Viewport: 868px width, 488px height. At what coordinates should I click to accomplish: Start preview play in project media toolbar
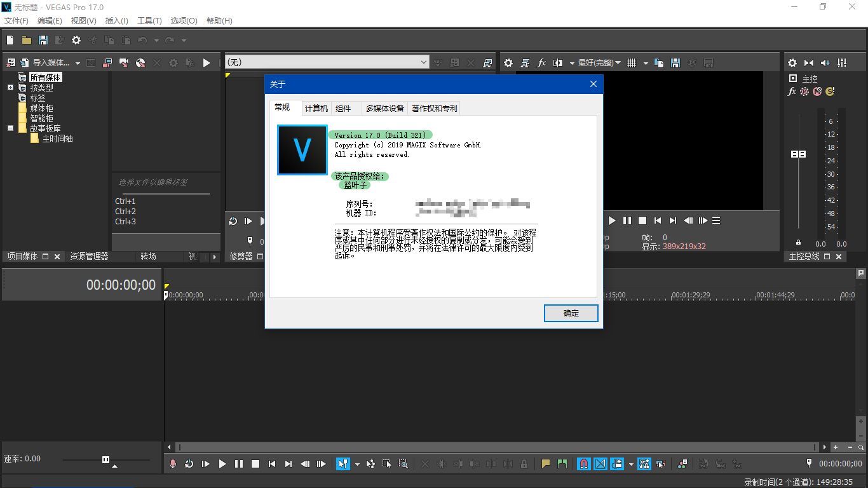pos(207,63)
